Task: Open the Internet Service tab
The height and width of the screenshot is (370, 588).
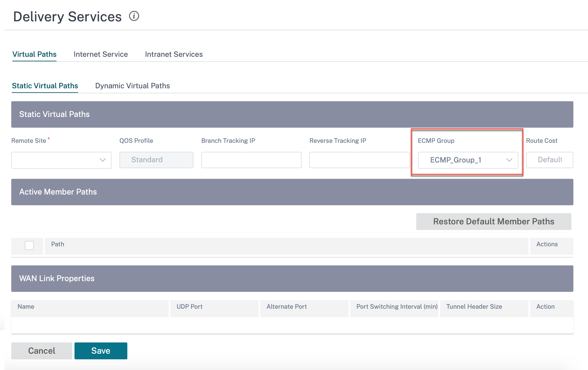Action: tap(101, 54)
